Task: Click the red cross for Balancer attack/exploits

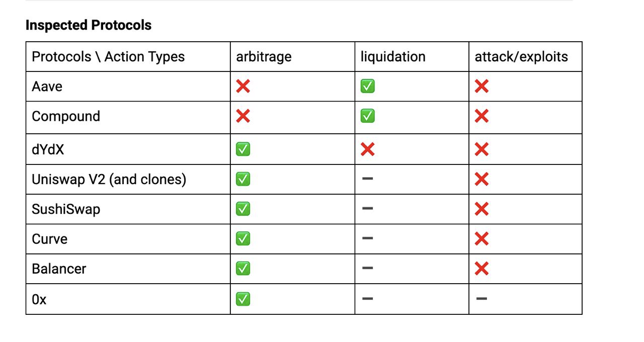Action: [481, 269]
